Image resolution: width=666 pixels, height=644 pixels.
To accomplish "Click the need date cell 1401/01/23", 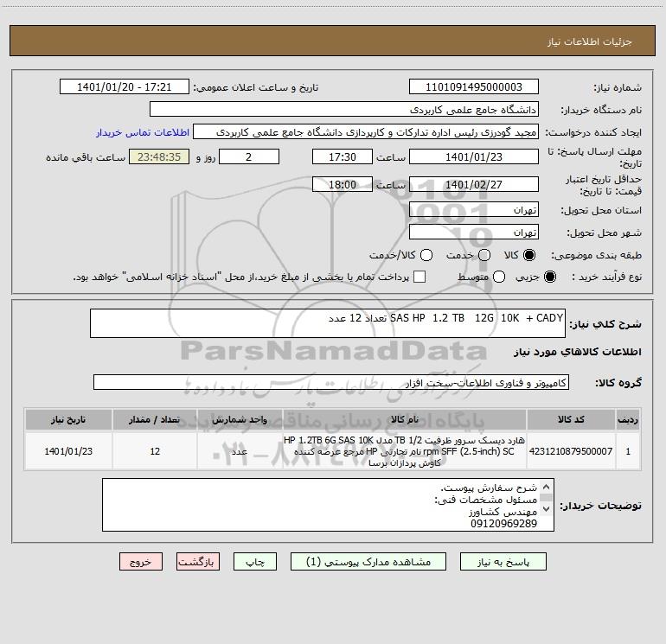I will 68,451.
